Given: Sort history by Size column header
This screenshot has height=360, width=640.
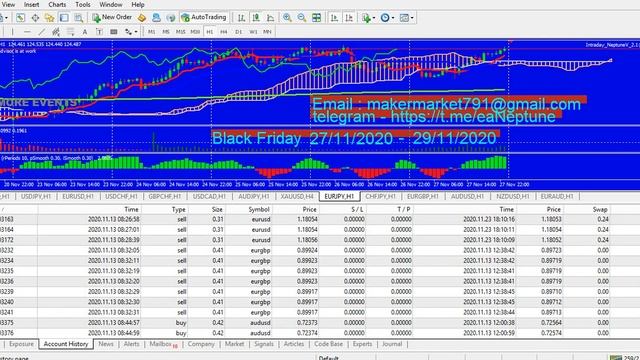Looking at the screenshot, I should [217, 209].
